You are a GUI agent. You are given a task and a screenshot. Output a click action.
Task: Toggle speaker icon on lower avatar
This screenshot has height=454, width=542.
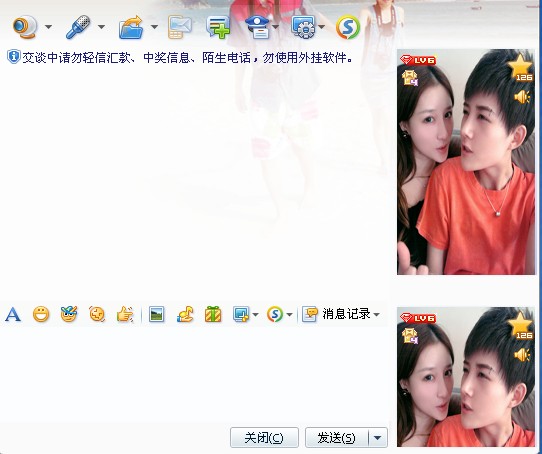[x=522, y=355]
